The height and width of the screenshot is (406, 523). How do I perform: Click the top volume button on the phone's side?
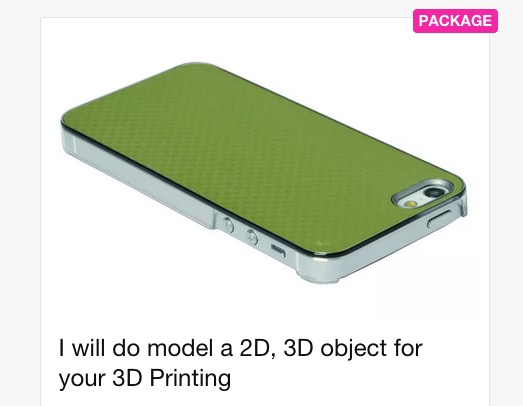click(x=228, y=225)
